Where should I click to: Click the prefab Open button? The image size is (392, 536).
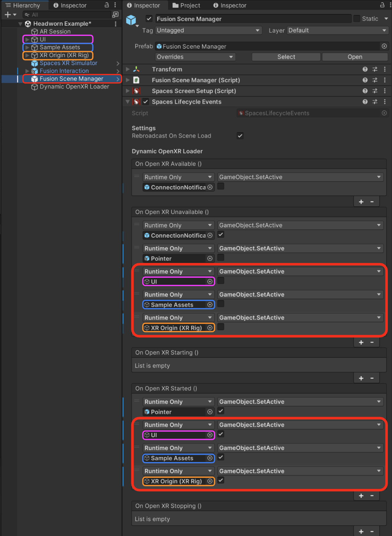pyautogui.click(x=355, y=57)
